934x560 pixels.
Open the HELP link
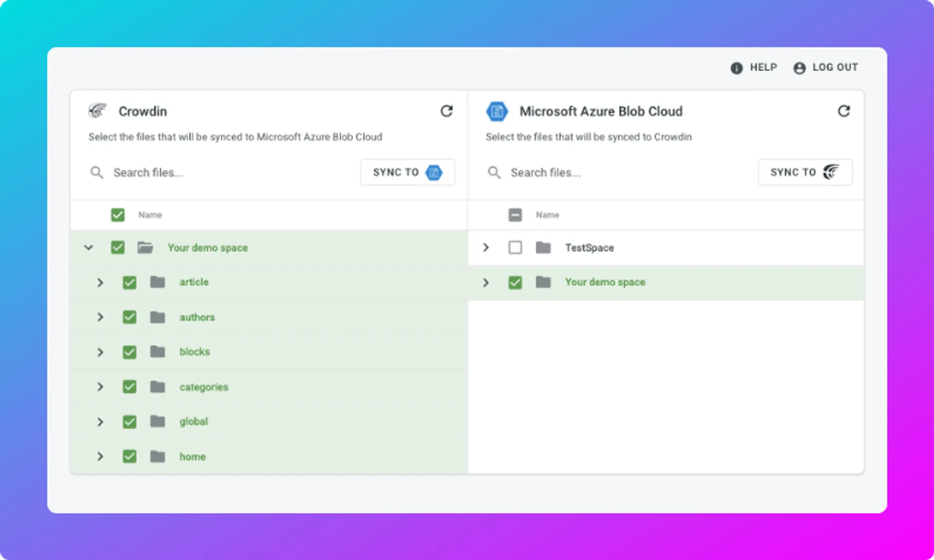point(754,68)
